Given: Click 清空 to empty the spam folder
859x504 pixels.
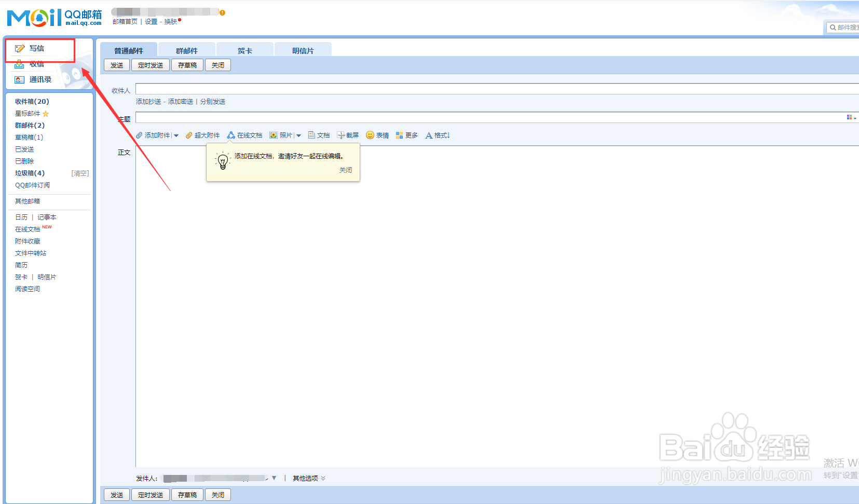Looking at the screenshot, I should pos(80,173).
